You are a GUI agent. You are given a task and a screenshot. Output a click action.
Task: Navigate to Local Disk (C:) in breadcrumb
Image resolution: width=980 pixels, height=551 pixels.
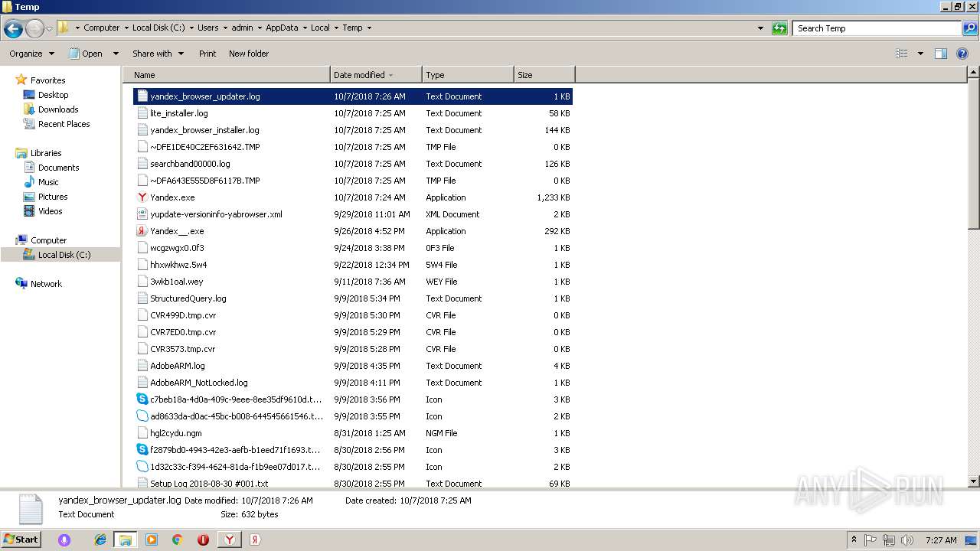click(x=158, y=28)
